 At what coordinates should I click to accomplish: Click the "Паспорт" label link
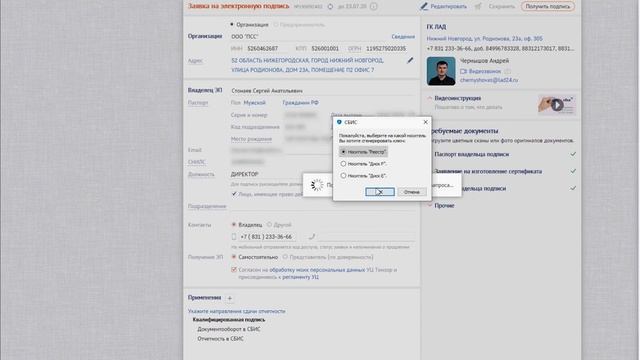tap(198, 103)
